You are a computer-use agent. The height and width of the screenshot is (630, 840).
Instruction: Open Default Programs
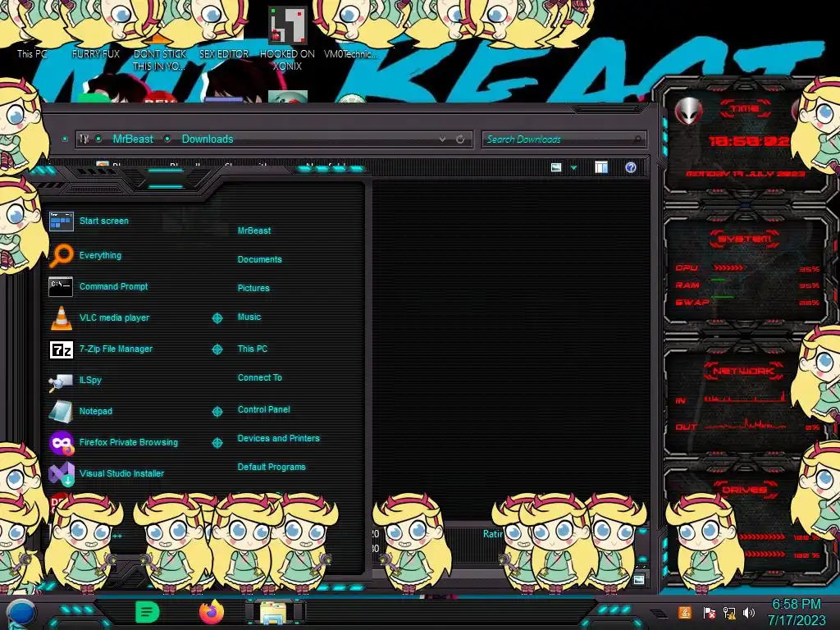tap(271, 467)
